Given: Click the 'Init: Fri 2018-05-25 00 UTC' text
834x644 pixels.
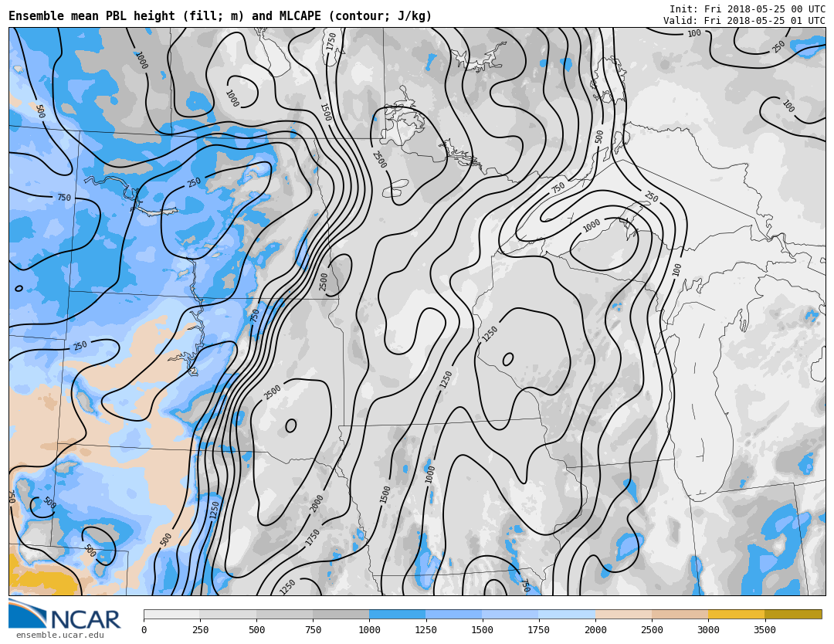Looking at the screenshot, I should point(748,9).
